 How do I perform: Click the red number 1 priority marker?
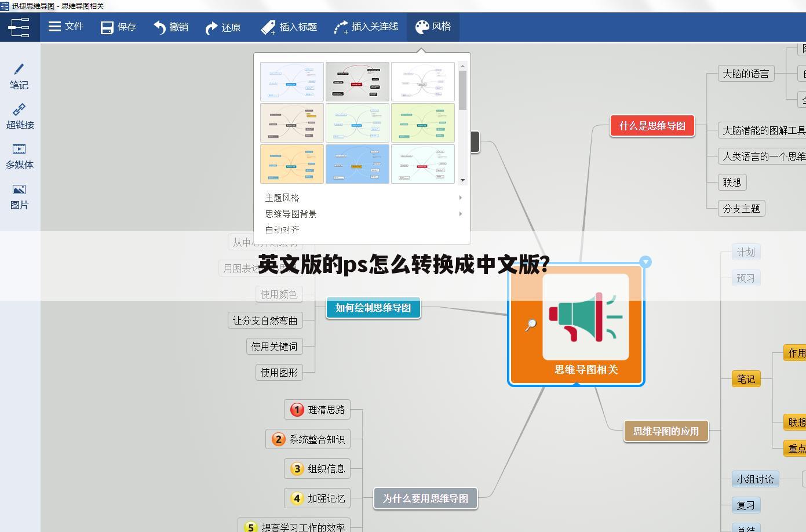pos(297,410)
